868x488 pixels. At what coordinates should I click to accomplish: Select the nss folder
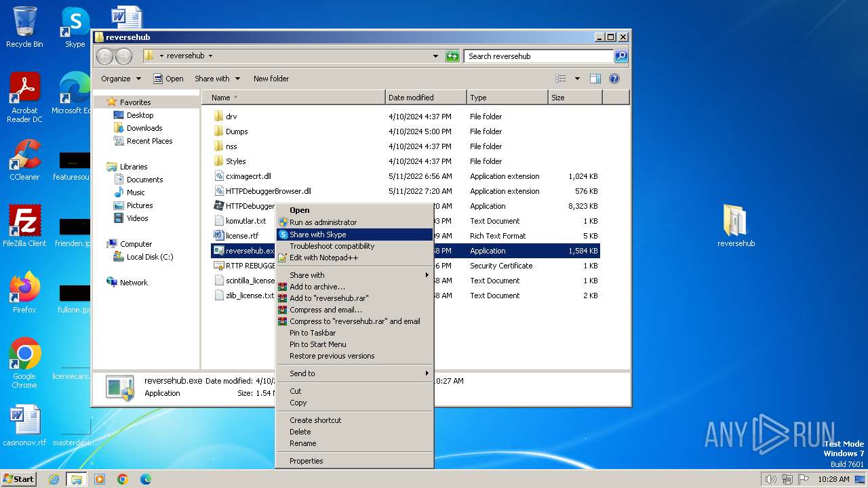click(x=231, y=146)
